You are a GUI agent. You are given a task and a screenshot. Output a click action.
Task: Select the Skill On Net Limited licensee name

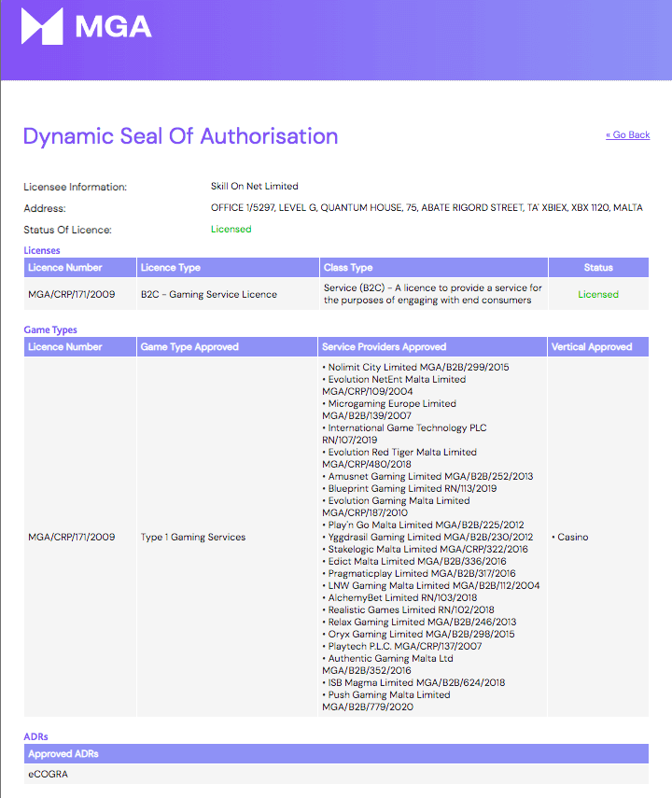[255, 187]
